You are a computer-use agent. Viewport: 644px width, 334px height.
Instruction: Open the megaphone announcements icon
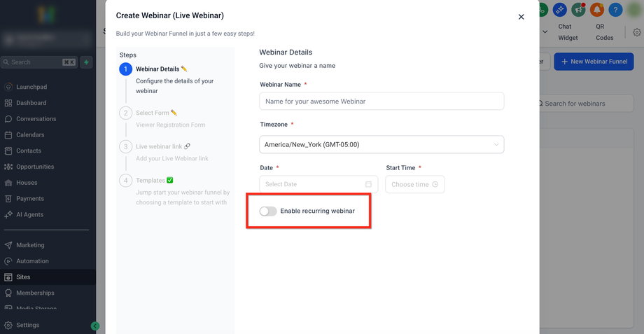[x=578, y=10]
